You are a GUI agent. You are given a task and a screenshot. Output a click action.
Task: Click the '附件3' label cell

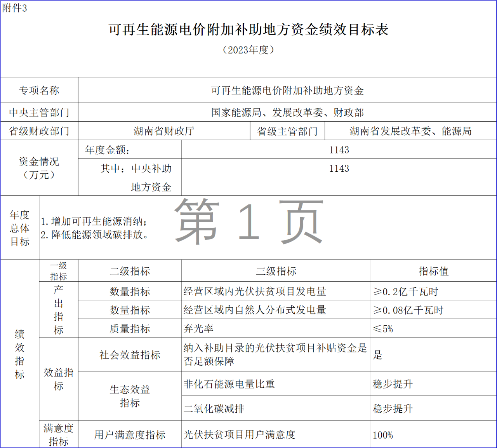tap(15, 8)
